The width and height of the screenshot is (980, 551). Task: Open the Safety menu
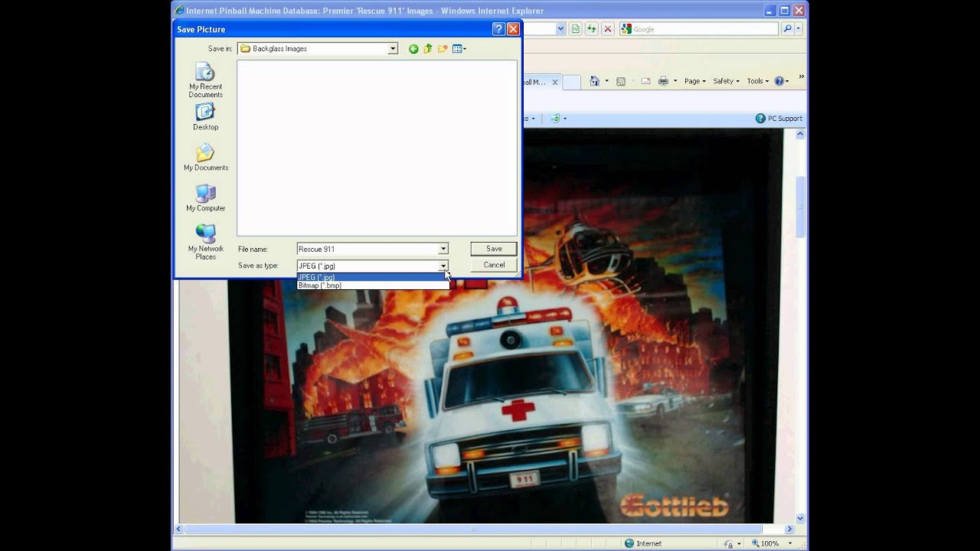pyautogui.click(x=727, y=81)
